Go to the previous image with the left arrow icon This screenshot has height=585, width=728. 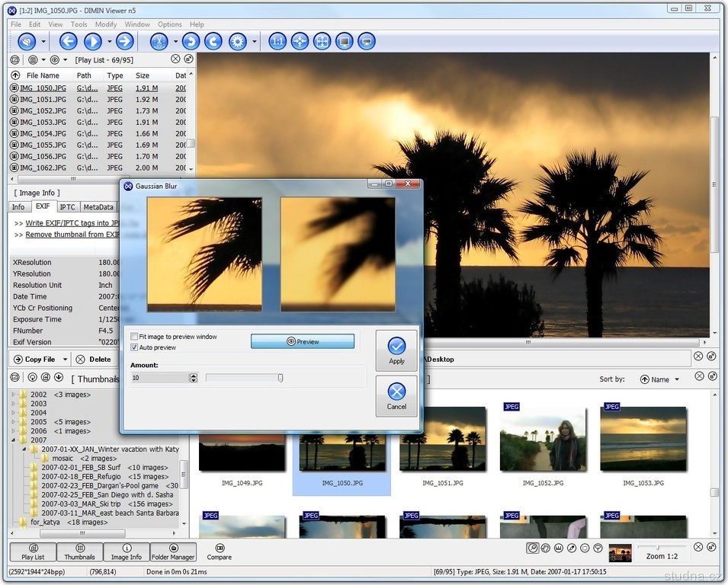(x=68, y=41)
